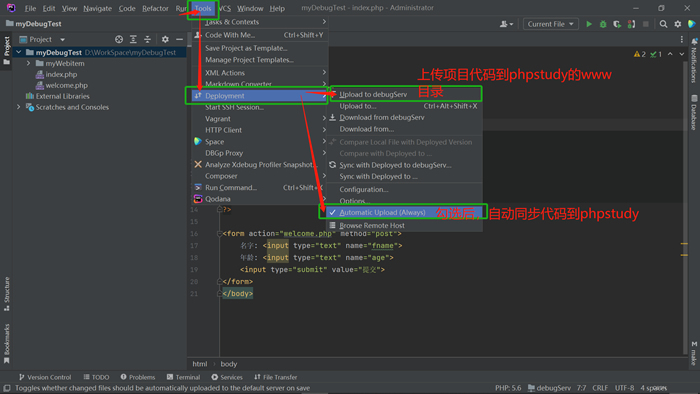Expand all in Project panel
This screenshot has height=394, width=700.
133,39
